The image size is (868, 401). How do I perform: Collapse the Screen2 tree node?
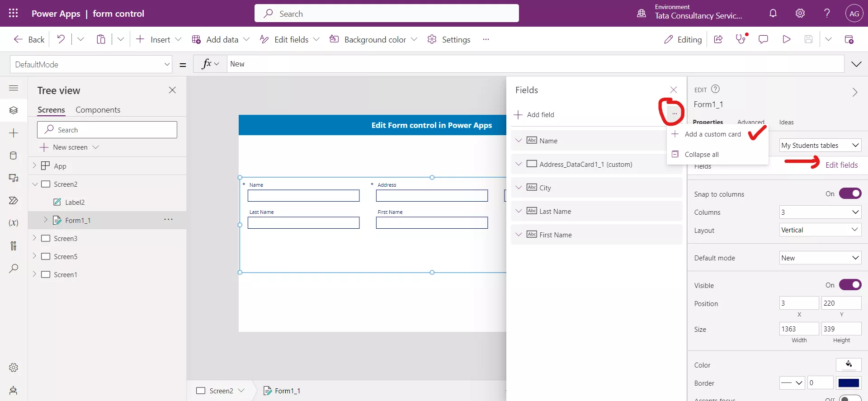click(x=34, y=184)
